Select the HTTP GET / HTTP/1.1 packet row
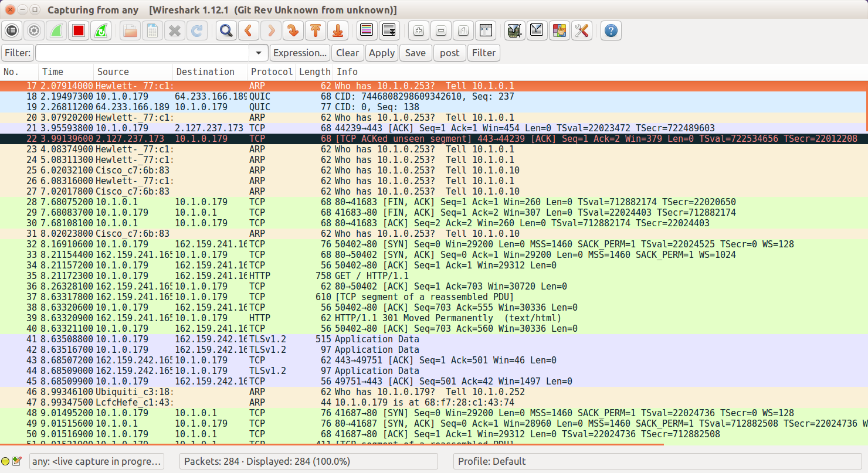The image size is (868, 473). coord(434,275)
